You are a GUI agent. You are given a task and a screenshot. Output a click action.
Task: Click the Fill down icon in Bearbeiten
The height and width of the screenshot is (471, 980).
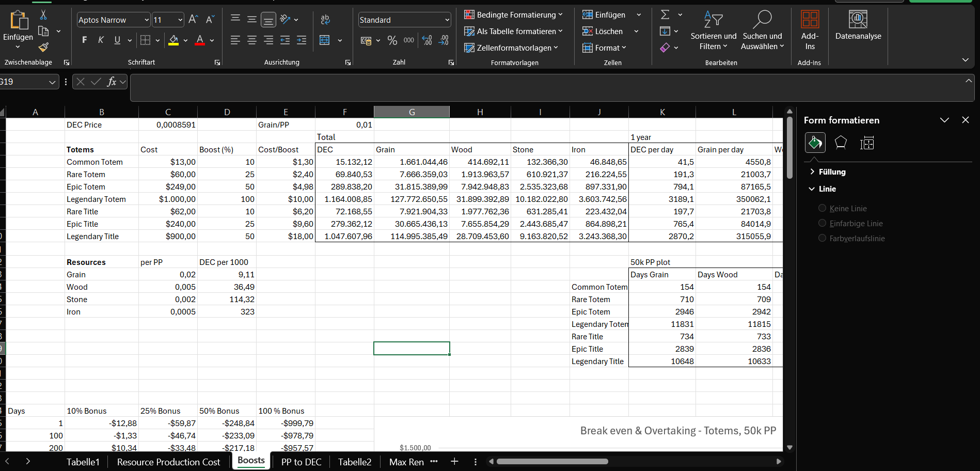pyautogui.click(x=665, y=31)
